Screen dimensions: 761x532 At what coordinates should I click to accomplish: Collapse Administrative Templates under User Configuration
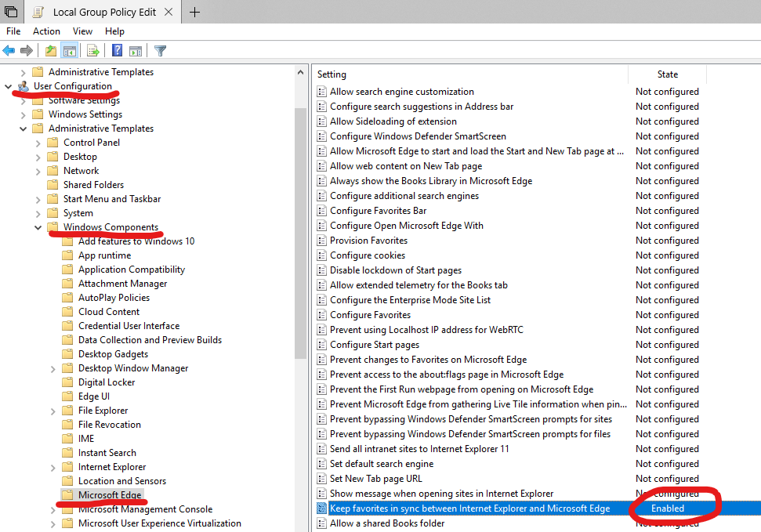[x=23, y=128]
